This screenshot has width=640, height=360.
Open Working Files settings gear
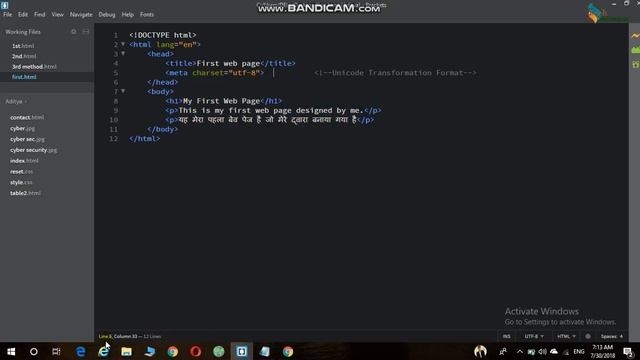(73, 31)
